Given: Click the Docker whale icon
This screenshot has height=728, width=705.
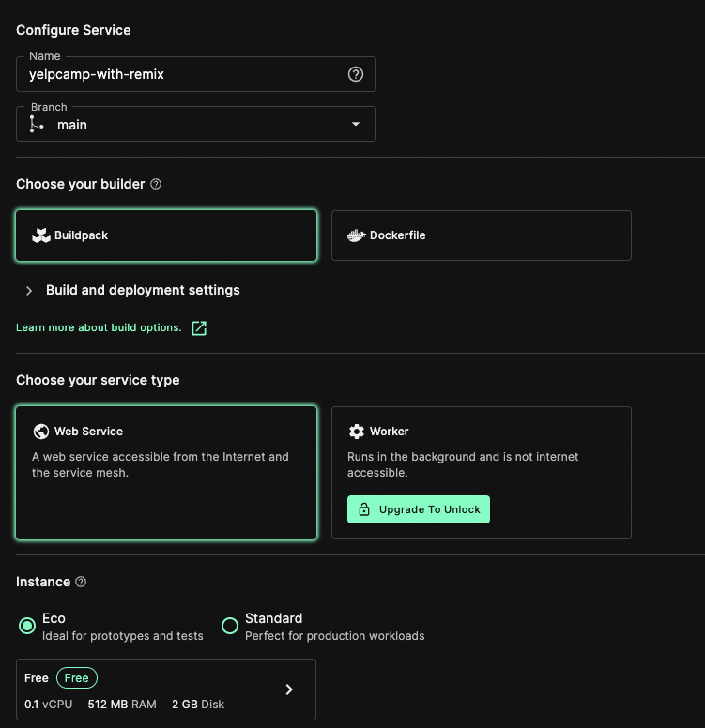Looking at the screenshot, I should click(x=357, y=235).
